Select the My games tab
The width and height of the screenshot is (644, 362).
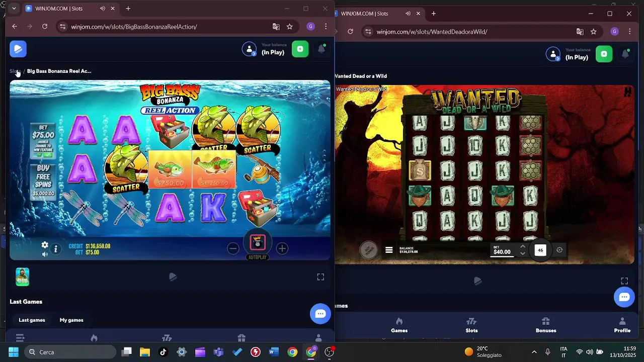point(71,320)
